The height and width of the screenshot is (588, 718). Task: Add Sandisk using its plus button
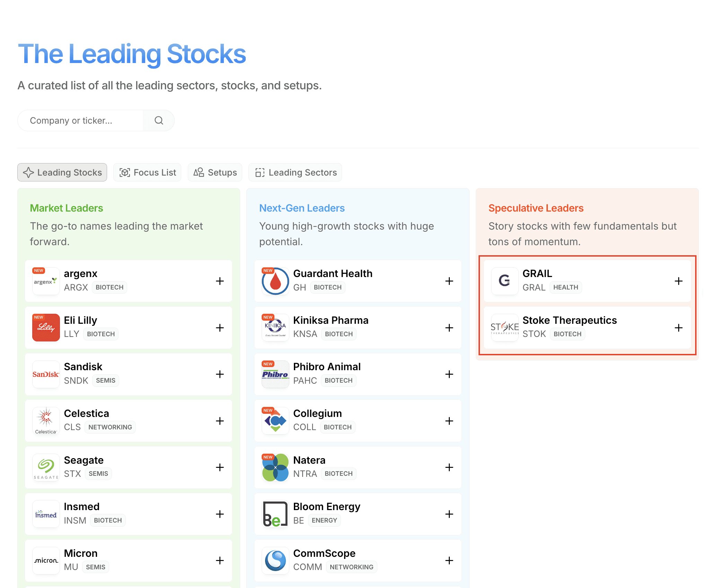(220, 374)
